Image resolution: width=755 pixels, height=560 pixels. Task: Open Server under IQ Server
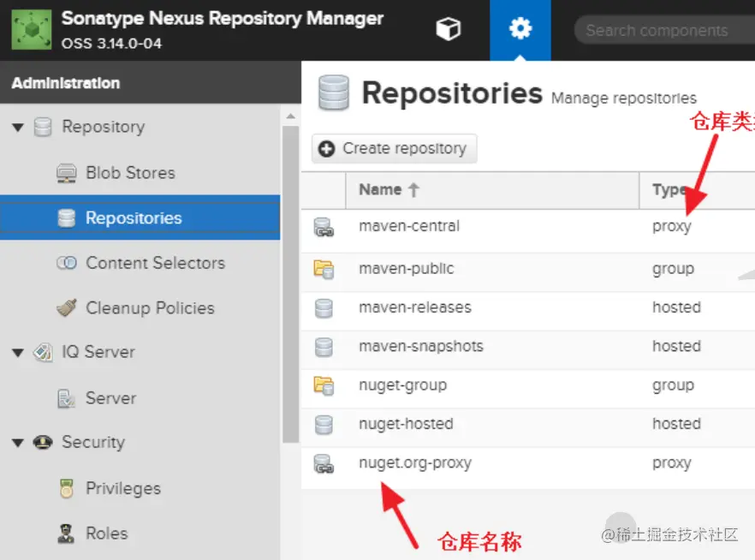(x=140, y=398)
